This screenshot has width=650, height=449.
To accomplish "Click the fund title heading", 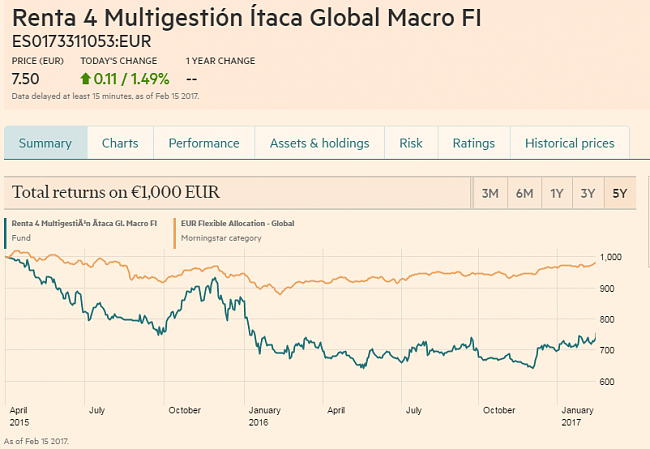I will [247, 18].
